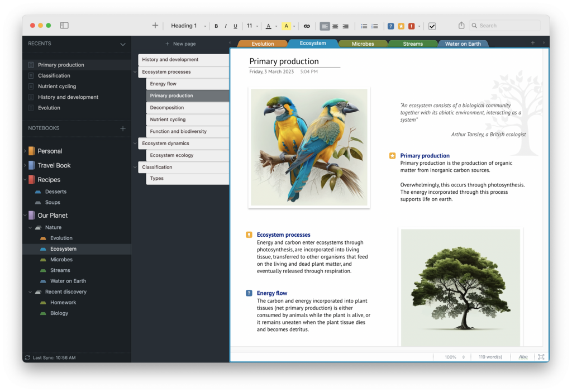Open the yellow highlight color swatch

click(x=287, y=26)
